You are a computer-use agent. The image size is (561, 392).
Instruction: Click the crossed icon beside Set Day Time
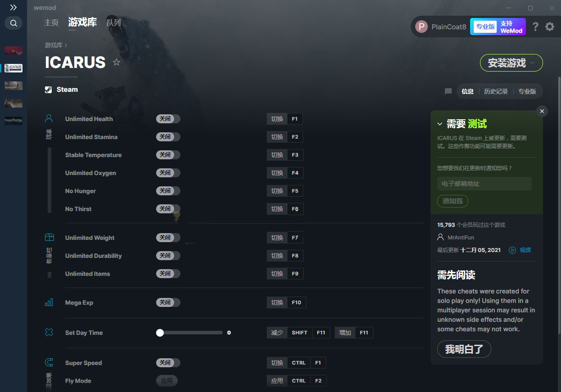49,333
